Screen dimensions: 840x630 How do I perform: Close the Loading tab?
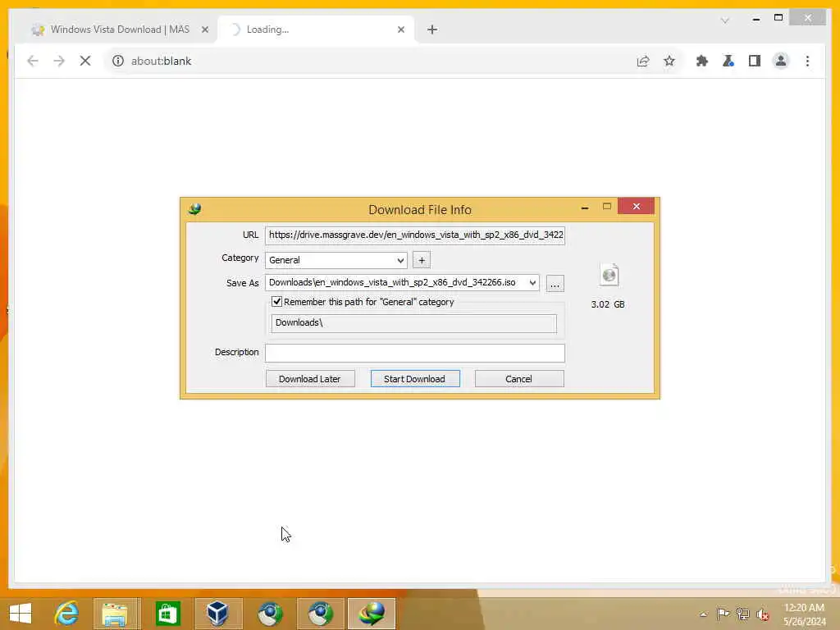(x=400, y=30)
